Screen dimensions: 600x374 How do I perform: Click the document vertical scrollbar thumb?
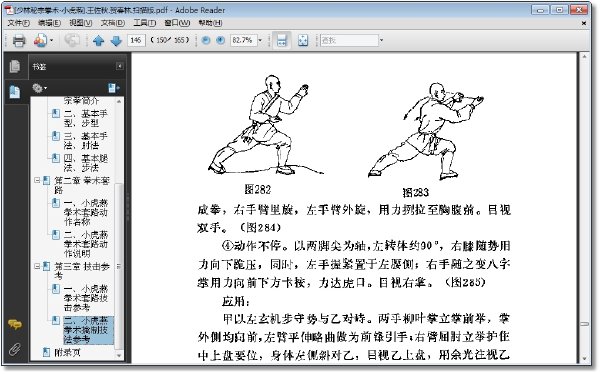(584, 324)
